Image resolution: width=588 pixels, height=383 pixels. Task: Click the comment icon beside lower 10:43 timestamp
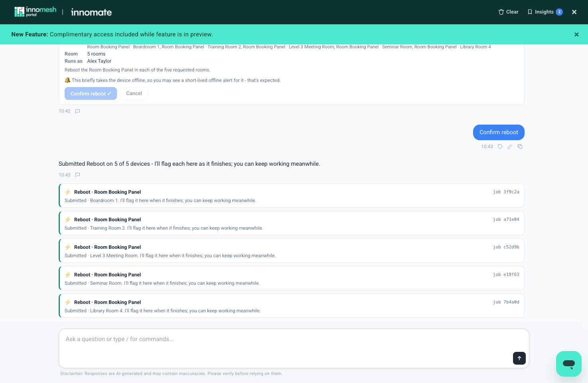[78, 175]
